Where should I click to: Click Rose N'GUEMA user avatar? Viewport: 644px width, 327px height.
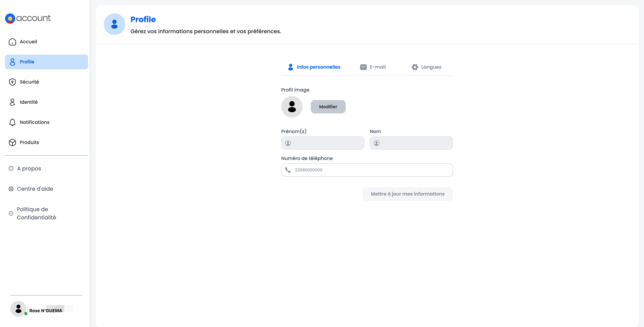pos(18,309)
